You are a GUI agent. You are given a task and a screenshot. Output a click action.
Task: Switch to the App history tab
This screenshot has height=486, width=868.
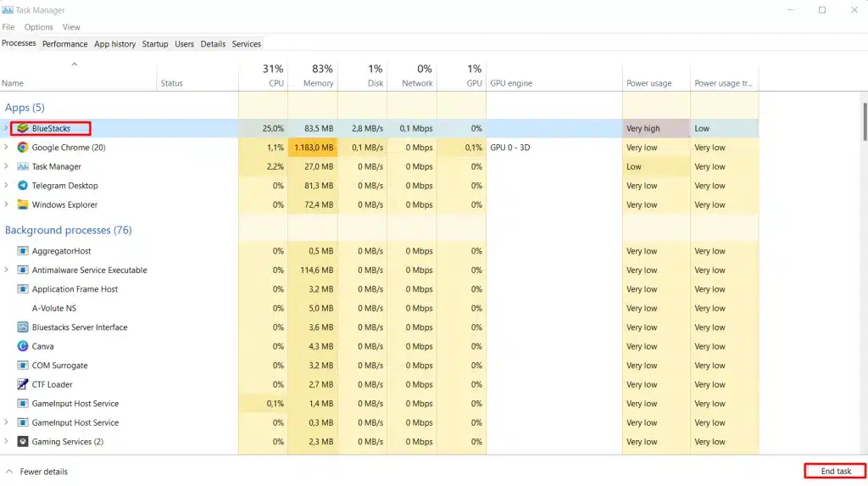(x=114, y=44)
